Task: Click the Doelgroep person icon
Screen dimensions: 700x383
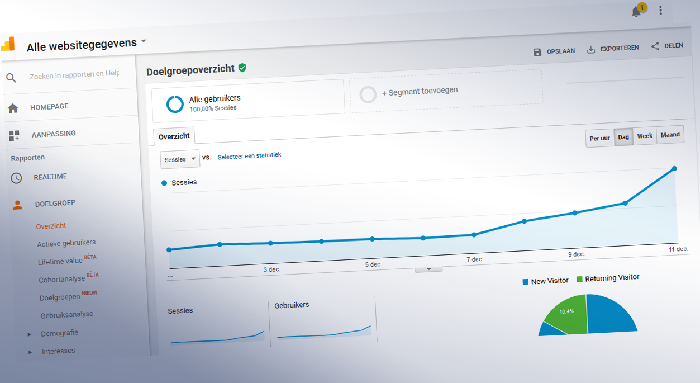Action: [17, 205]
